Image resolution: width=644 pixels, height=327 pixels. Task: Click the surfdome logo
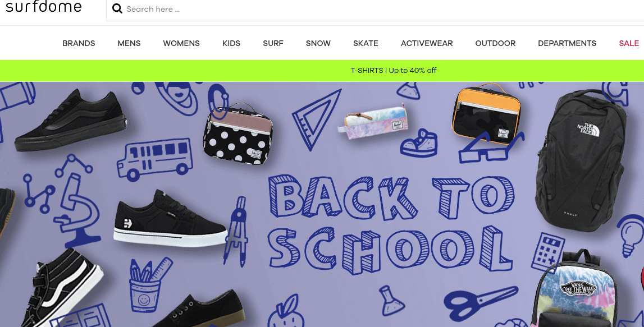click(44, 6)
